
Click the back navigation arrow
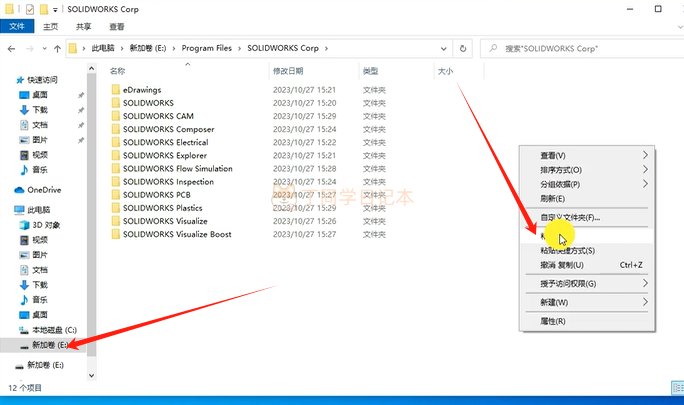pos(11,48)
